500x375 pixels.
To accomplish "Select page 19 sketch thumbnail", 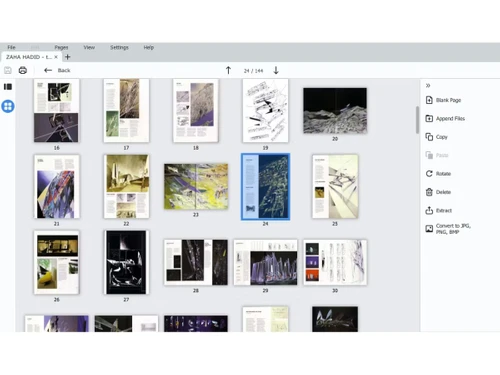I will click(x=265, y=111).
